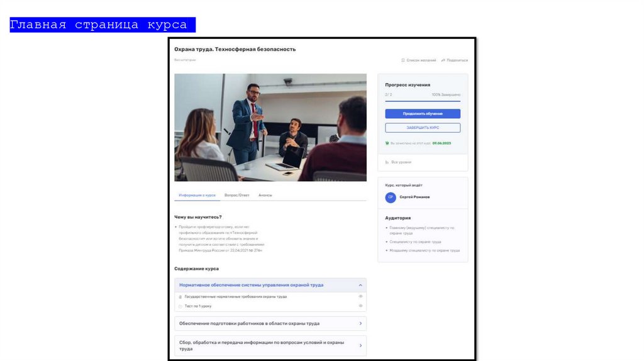Click Продолжить обучение button
This screenshot has width=644, height=361.
[x=423, y=114]
